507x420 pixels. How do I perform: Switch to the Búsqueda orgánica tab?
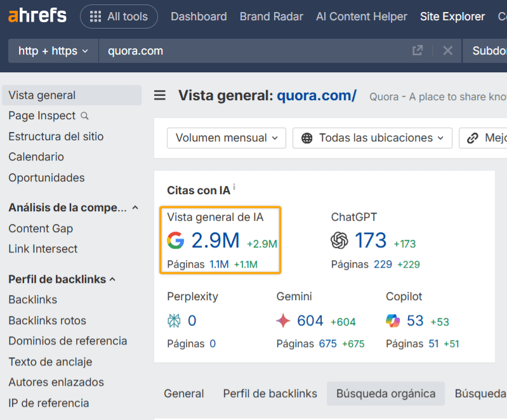386,394
